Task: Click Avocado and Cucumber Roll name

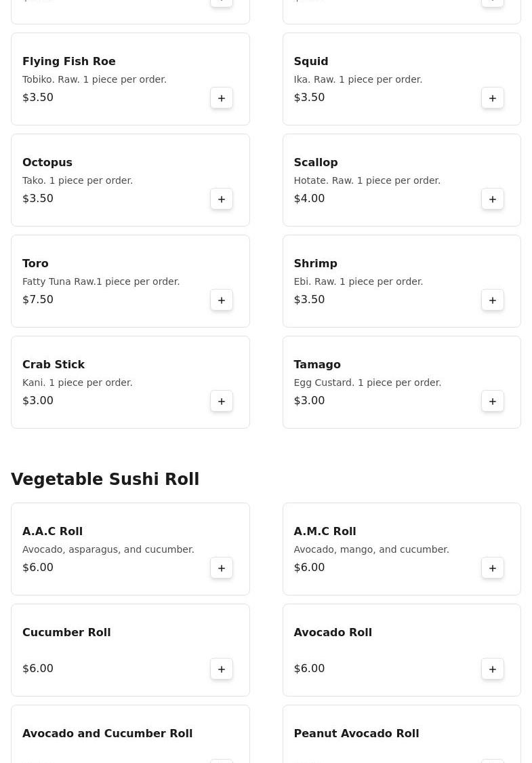Action: [x=107, y=733]
